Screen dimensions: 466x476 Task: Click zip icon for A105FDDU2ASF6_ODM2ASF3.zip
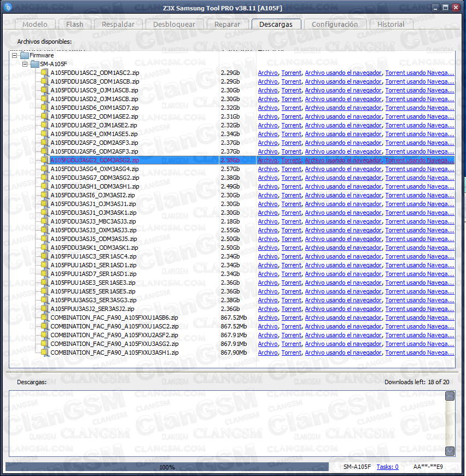[x=45, y=151]
